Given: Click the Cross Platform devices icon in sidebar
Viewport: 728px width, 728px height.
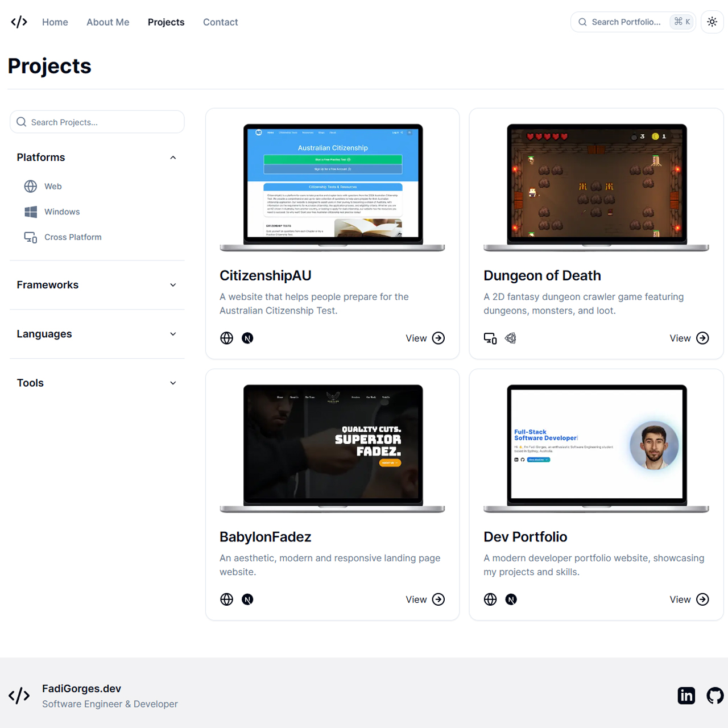Looking at the screenshot, I should 31,237.
